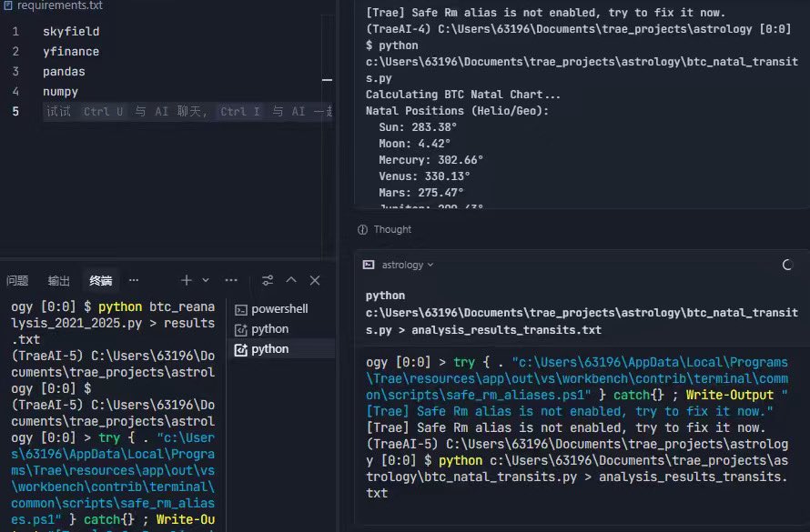Click the 'Sun: 283.38°' output line

pos(418,127)
